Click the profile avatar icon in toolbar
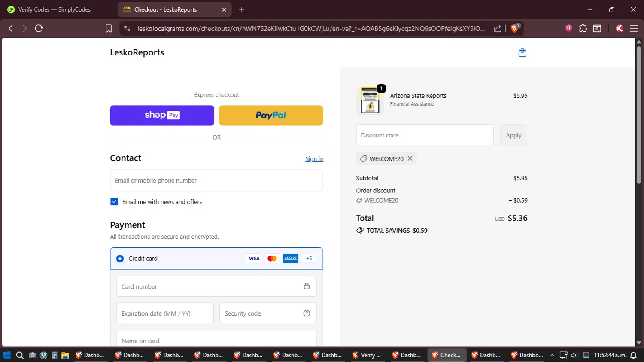 click(620, 28)
